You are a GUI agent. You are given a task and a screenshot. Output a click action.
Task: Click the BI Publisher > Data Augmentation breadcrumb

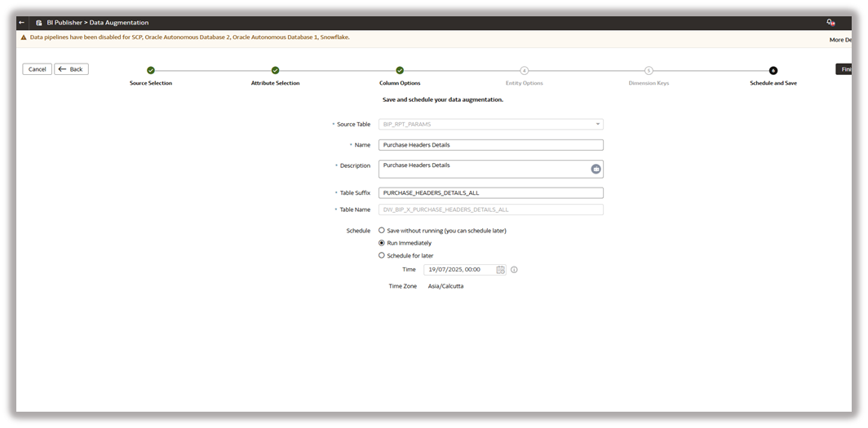point(97,23)
